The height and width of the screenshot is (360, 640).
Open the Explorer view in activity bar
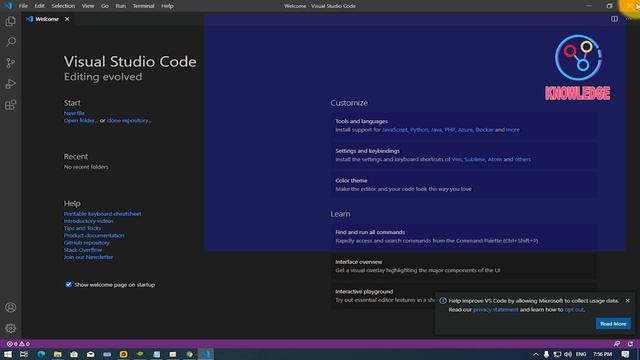(11, 21)
